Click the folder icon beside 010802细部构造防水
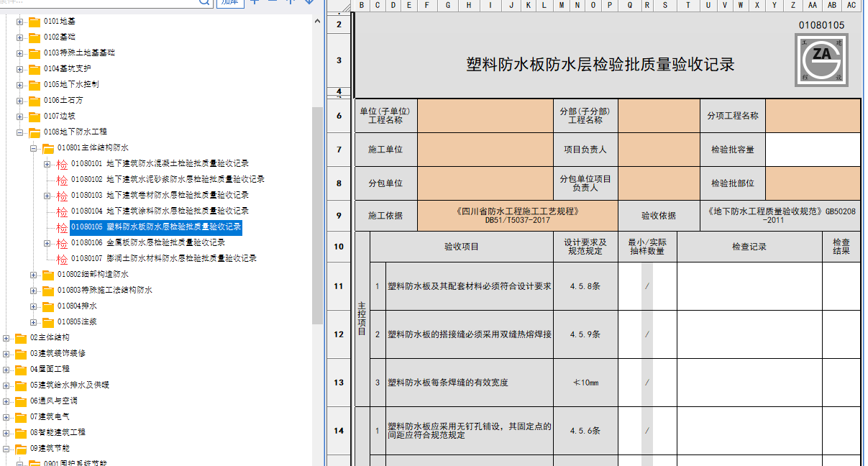Screen dimensions: 868x466 pos(48,275)
